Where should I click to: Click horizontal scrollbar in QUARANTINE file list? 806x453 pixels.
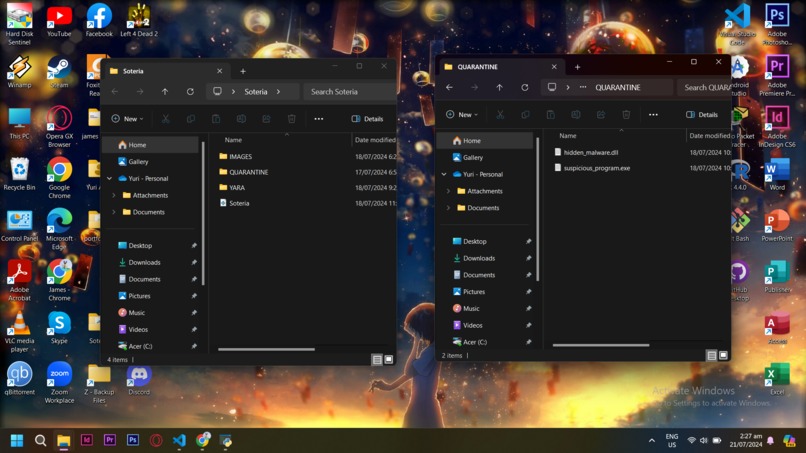coord(601,345)
